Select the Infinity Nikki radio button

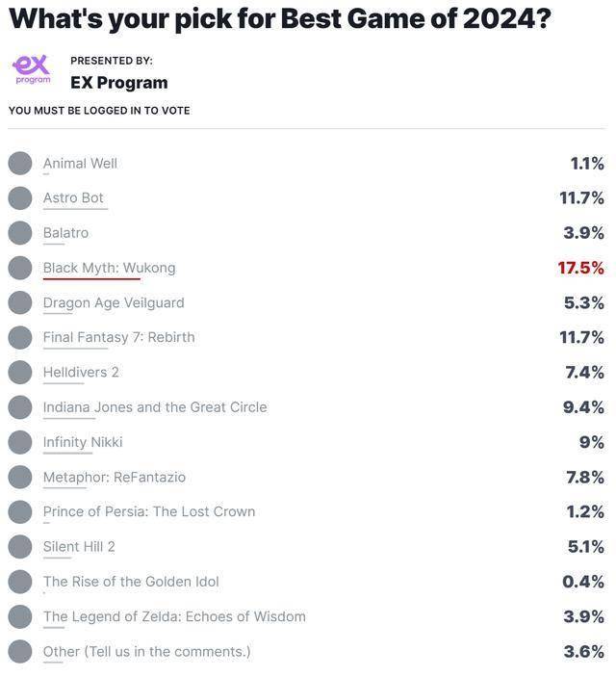tap(20, 442)
